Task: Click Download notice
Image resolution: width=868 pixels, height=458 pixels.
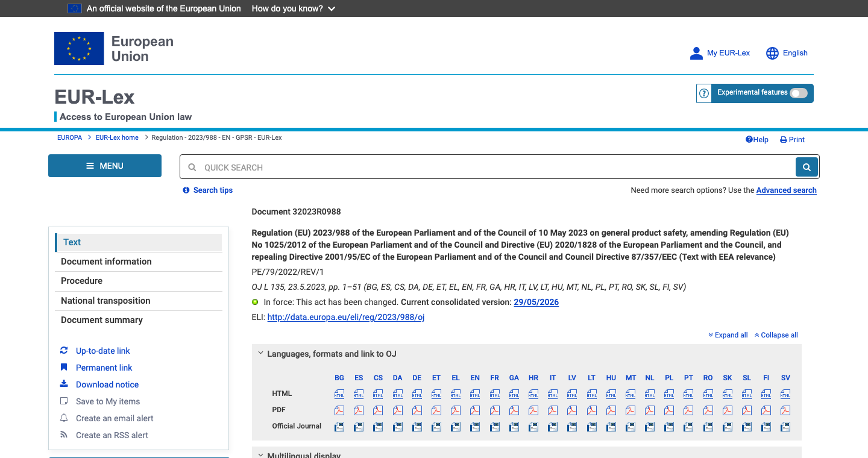Action: coord(107,384)
